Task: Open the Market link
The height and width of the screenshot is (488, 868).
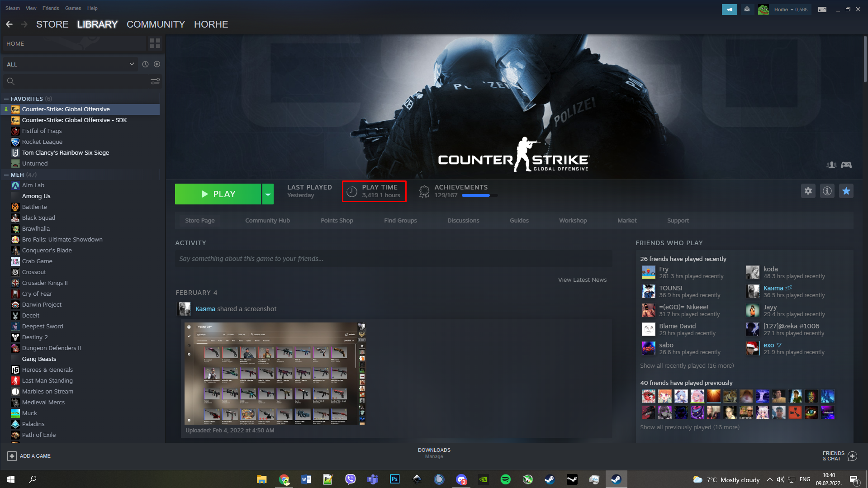Action: pos(627,220)
